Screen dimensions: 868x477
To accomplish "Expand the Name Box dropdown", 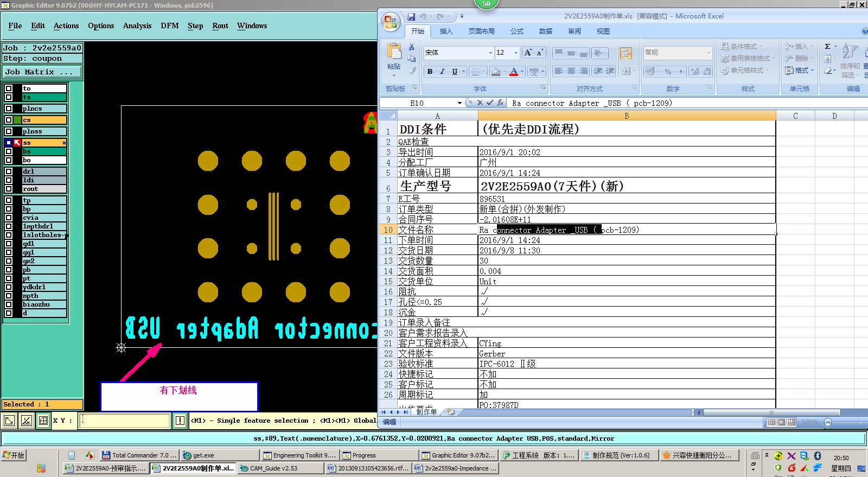I will [x=459, y=103].
